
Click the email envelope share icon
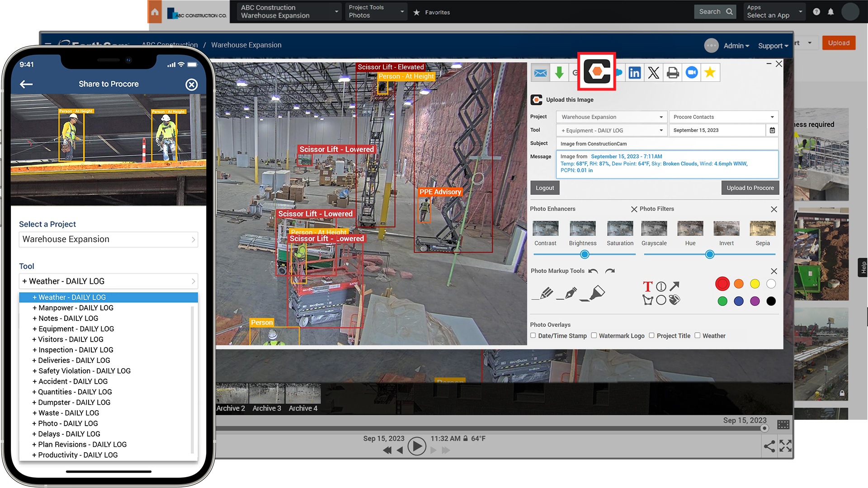pos(540,73)
